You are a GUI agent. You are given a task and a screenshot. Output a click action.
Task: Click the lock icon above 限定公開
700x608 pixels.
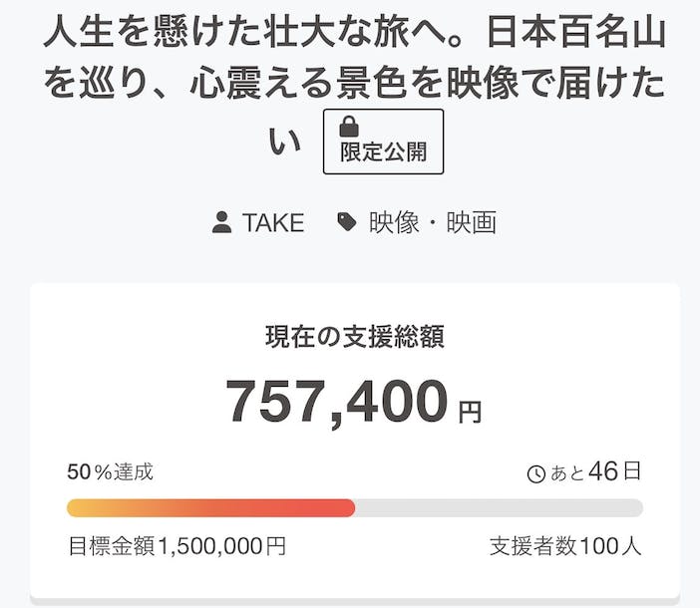click(x=349, y=127)
